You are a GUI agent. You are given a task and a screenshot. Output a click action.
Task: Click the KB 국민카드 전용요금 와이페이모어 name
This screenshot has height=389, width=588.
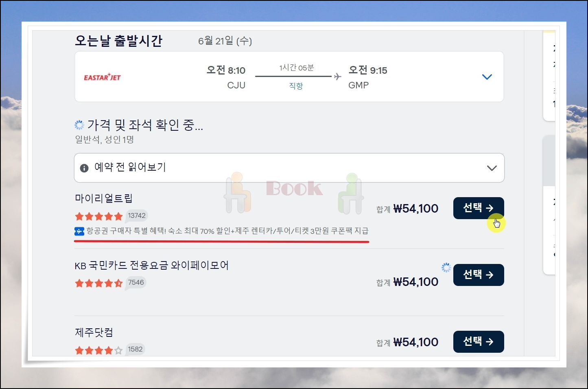tap(152, 266)
